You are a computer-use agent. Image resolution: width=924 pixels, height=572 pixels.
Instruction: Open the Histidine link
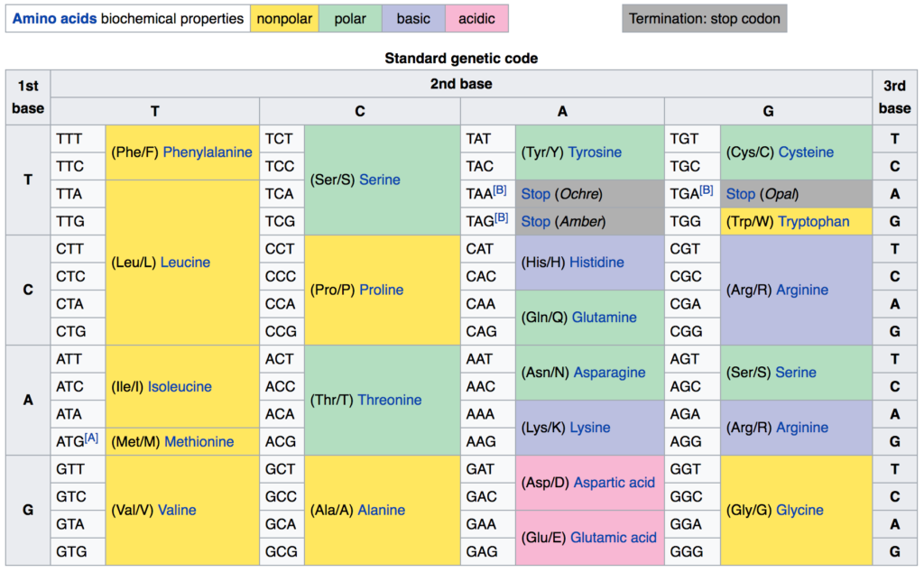point(596,263)
